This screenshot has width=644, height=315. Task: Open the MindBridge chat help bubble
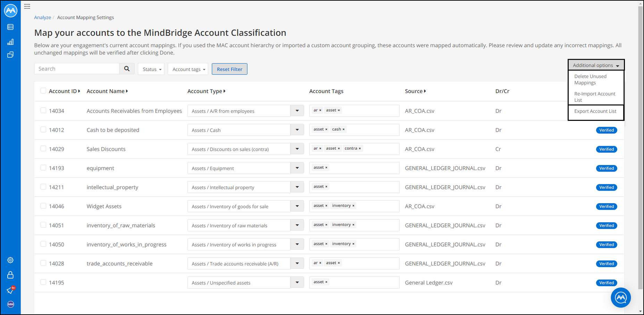coord(621,298)
